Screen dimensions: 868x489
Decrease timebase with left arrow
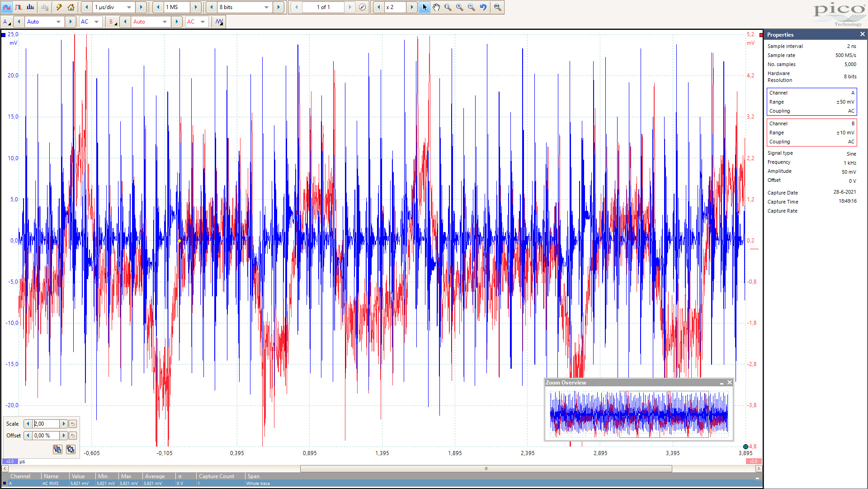(86, 7)
